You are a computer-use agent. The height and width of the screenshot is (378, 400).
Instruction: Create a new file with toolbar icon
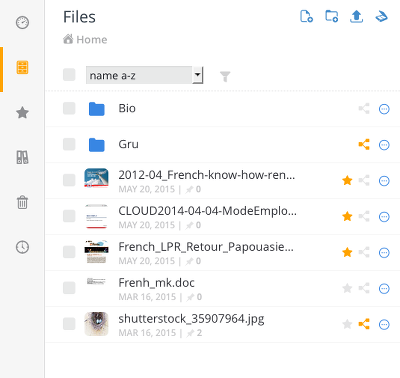click(x=306, y=16)
